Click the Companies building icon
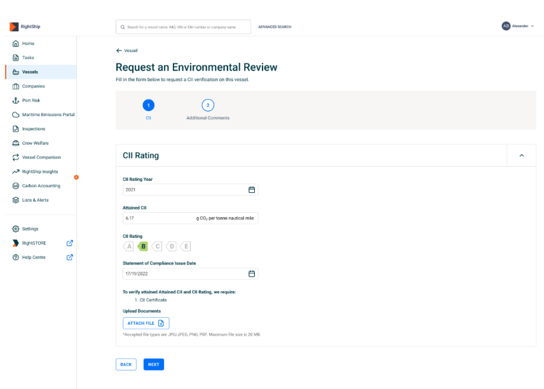 tap(16, 86)
